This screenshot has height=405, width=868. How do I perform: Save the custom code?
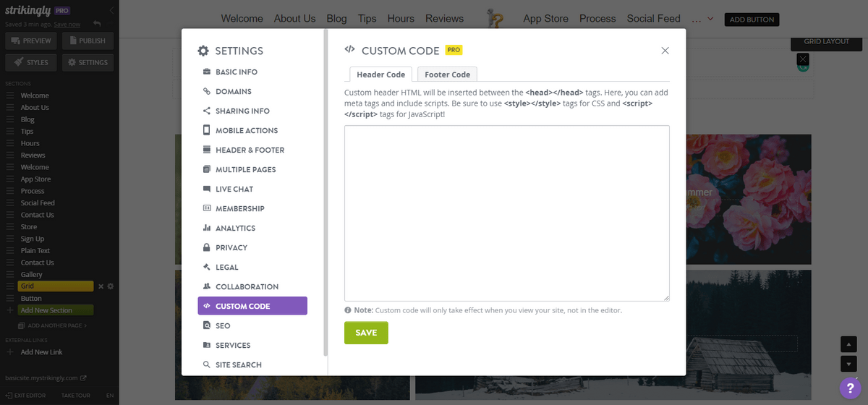(x=366, y=333)
